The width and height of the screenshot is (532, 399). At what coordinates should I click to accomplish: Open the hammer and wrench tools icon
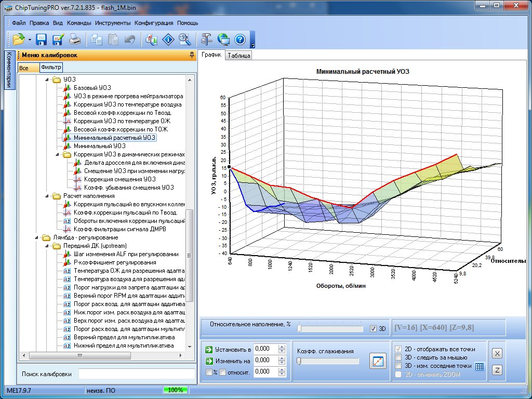point(207,39)
